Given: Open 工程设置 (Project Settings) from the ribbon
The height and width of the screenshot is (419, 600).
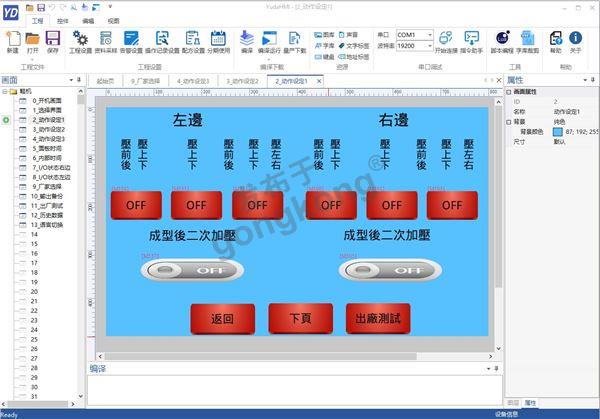Looking at the screenshot, I should pyautogui.click(x=80, y=39).
